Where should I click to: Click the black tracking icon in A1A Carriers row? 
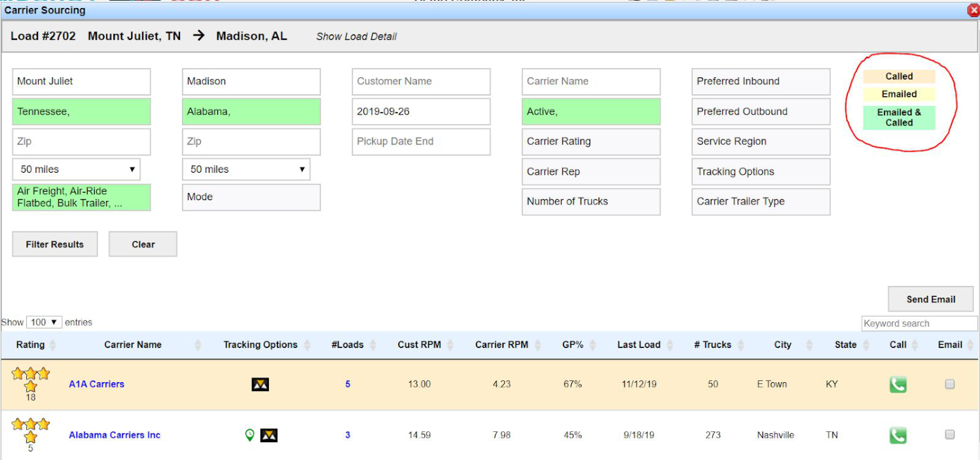click(x=260, y=384)
